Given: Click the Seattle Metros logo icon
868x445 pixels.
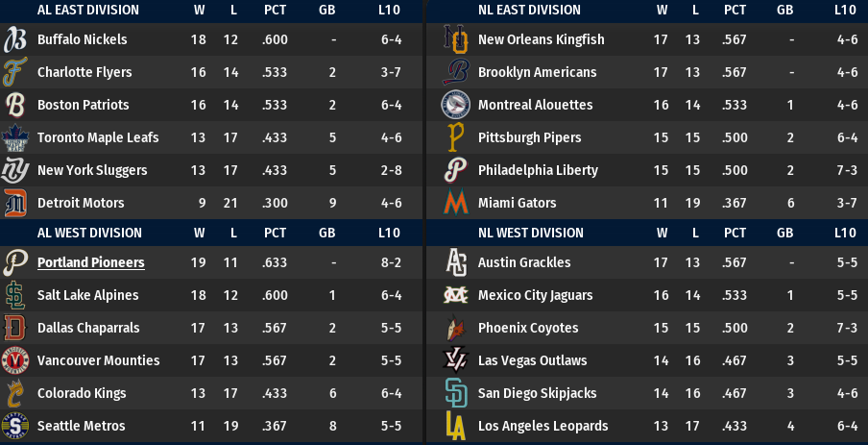Looking at the screenshot, I should pos(15,426).
